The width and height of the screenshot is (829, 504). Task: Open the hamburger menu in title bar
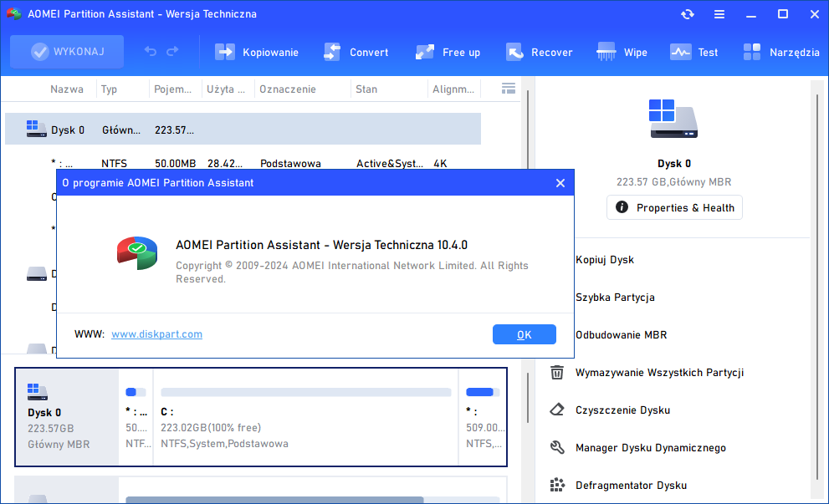click(719, 14)
